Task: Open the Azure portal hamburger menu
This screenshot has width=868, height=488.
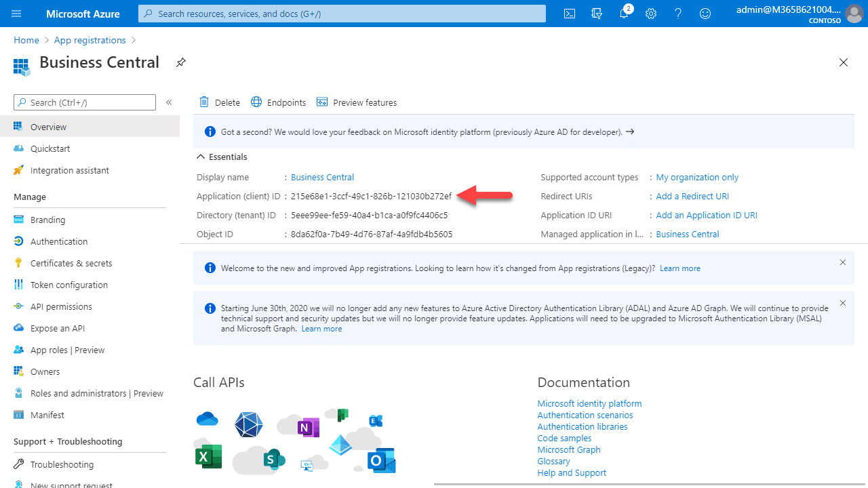Action: point(17,14)
